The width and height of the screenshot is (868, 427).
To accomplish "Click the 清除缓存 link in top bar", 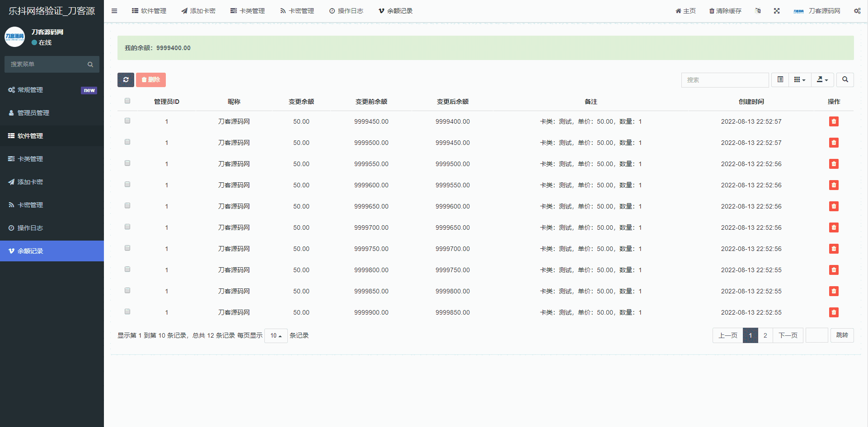I will 725,11.
